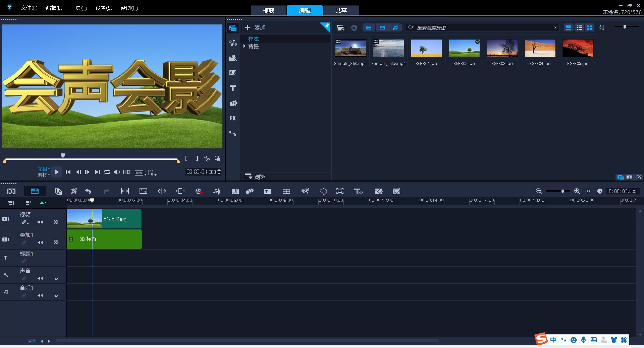Zoom out the timeline with magnifier minus

pos(539,191)
